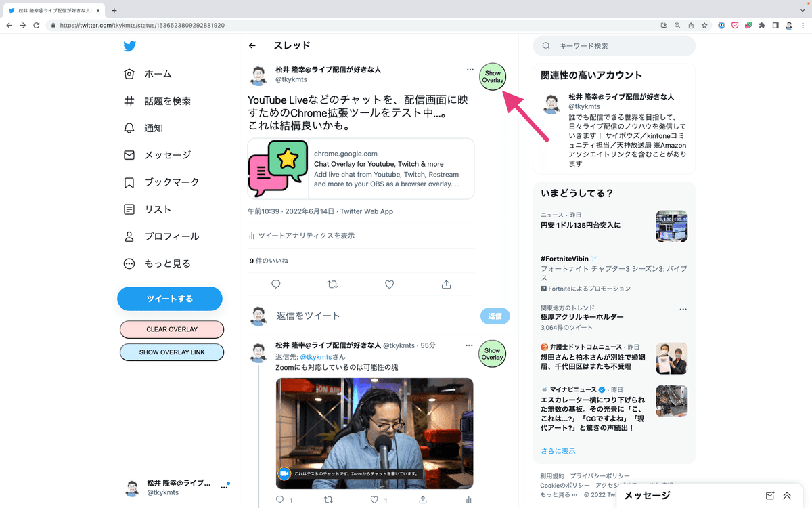
Task: Click the browser back button
Action: tap(9, 25)
